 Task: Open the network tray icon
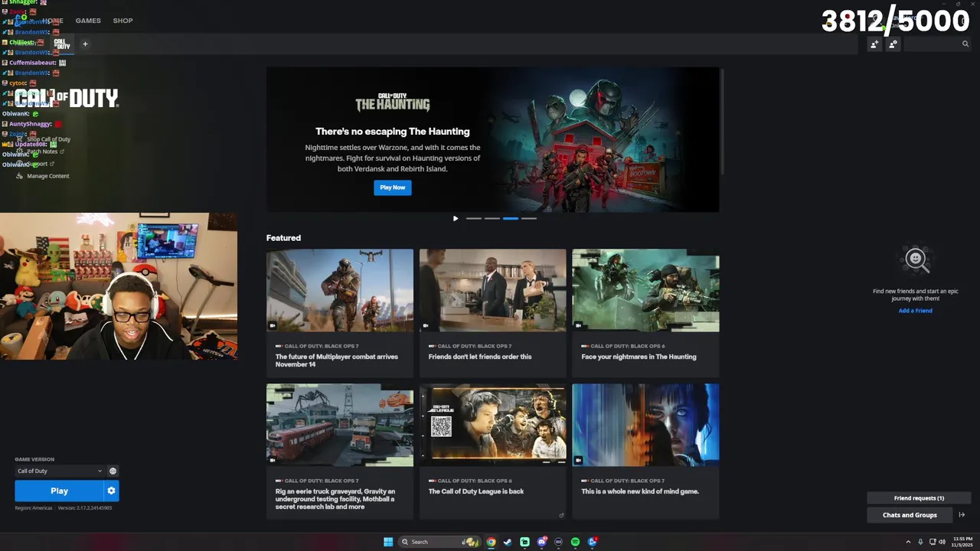[933, 542]
